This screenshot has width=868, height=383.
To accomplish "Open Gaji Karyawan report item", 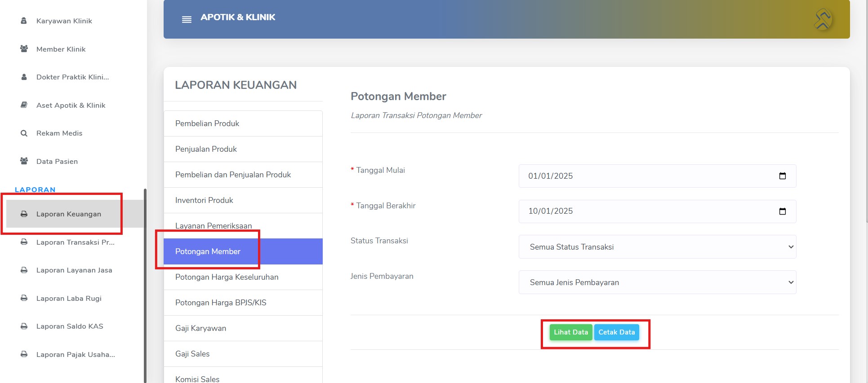I will click(x=243, y=328).
